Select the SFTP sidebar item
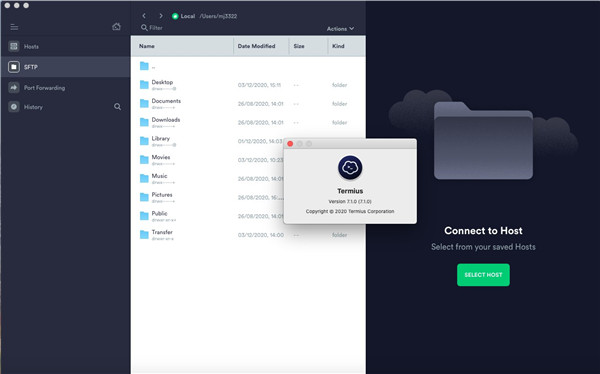The height and width of the screenshot is (374, 600). click(65, 67)
